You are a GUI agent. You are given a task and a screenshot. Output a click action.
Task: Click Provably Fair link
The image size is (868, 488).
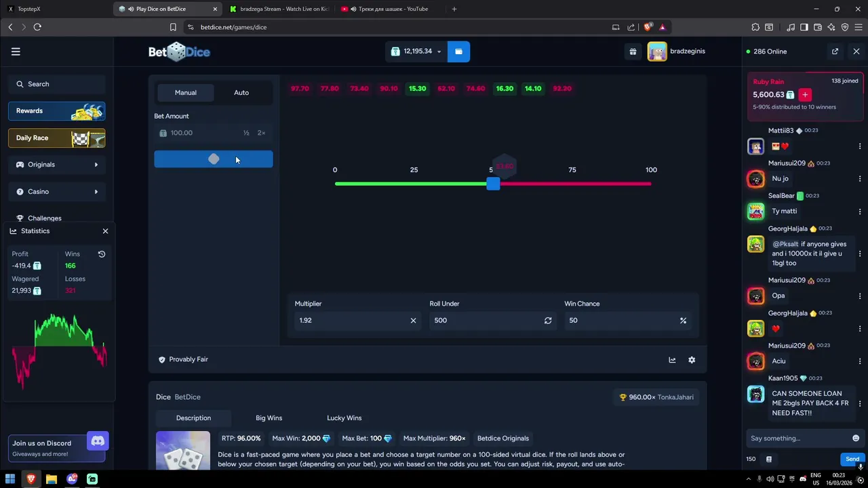click(183, 359)
